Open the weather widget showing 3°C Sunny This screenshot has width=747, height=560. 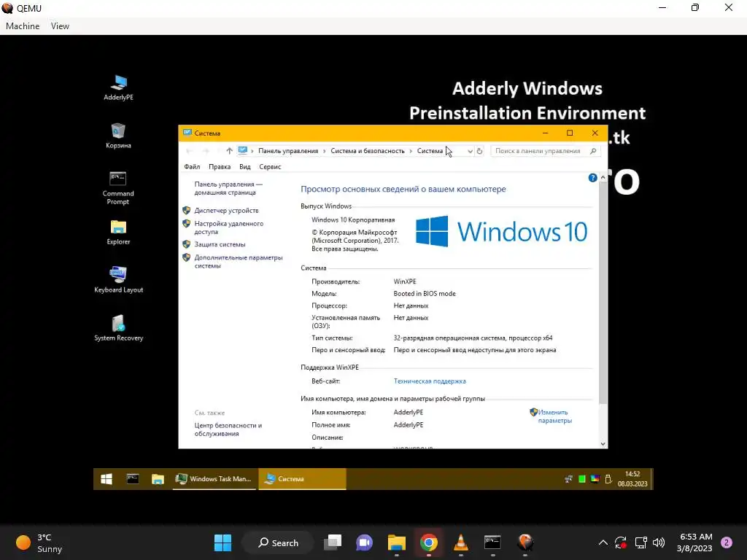39,542
